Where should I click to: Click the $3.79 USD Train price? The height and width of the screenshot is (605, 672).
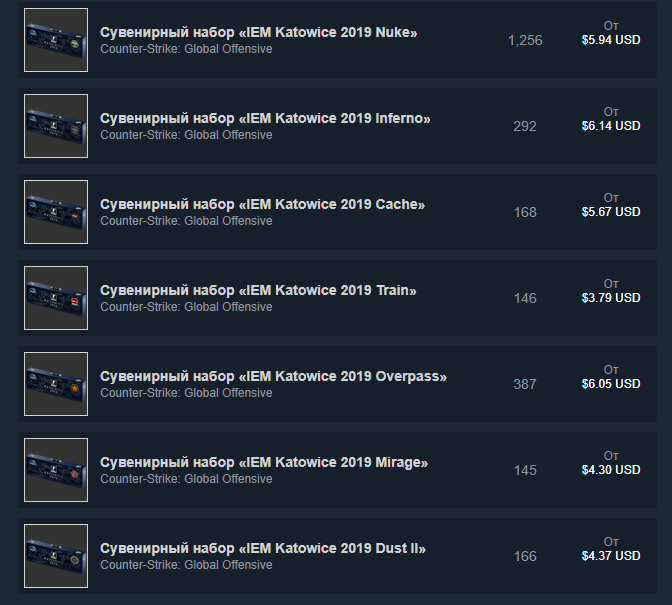(611, 298)
